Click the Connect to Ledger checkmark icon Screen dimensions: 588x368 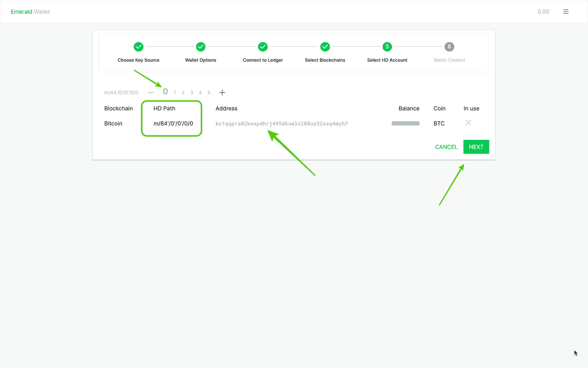[263, 47]
